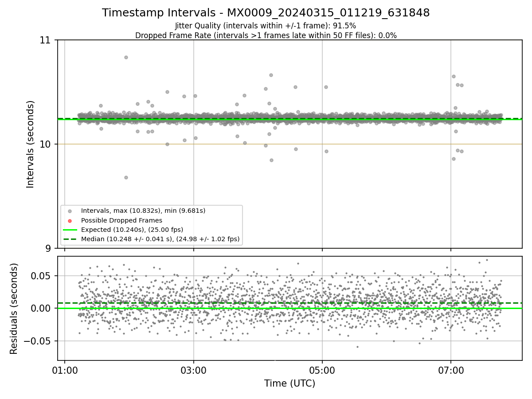Click the minimum interval outlier point near 9.68
Image resolution: width=532 pixels, height=399 pixels.
point(126,177)
